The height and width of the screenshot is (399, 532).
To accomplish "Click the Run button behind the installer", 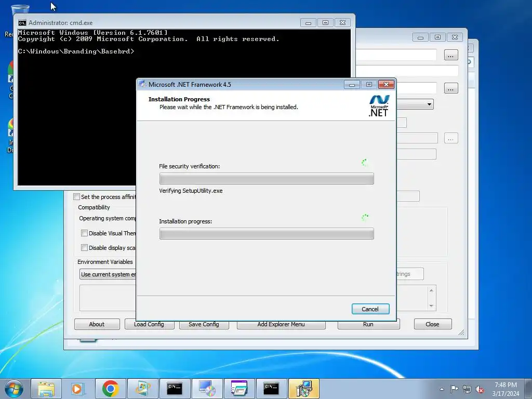I will tap(368, 324).
